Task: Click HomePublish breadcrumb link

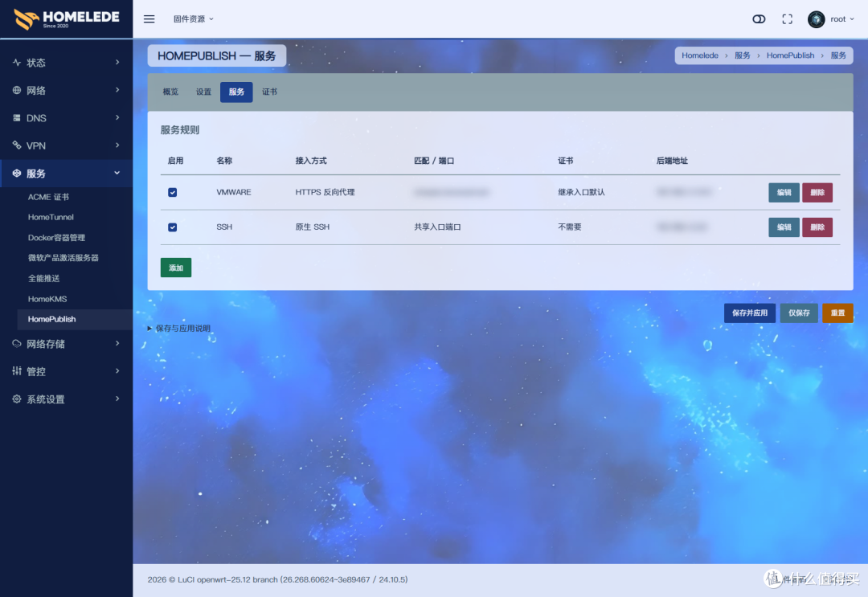Action: pyautogui.click(x=790, y=55)
